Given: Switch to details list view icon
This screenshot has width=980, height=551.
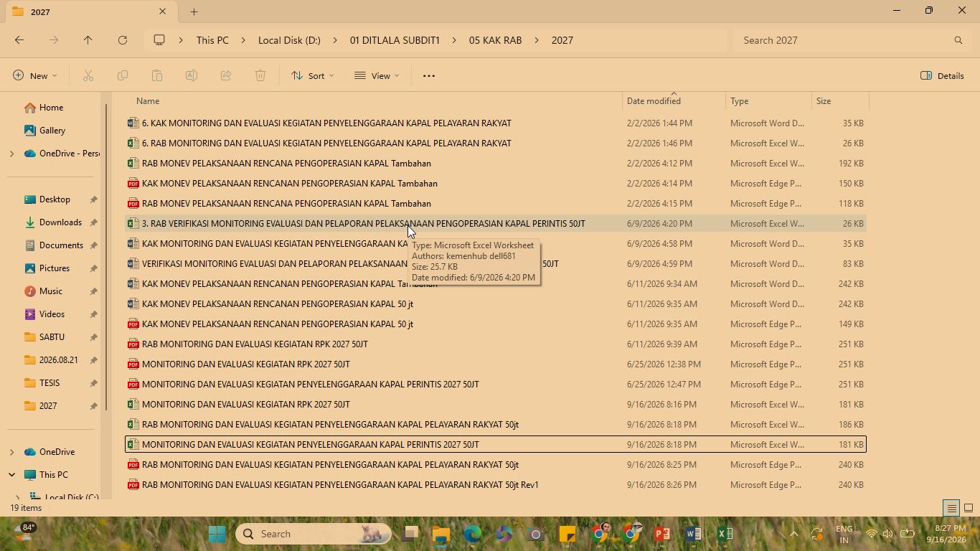Looking at the screenshot, I should click(951, 508).
